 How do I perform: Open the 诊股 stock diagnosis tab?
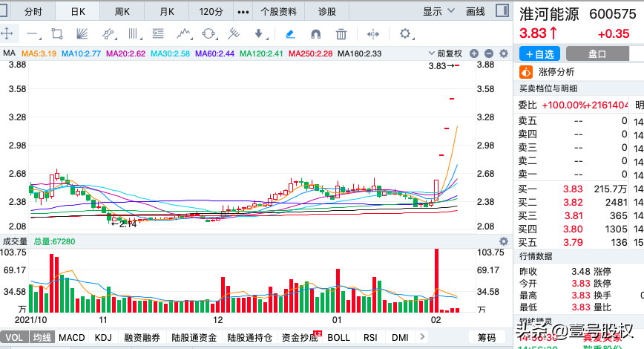click(x=327, y=12)
